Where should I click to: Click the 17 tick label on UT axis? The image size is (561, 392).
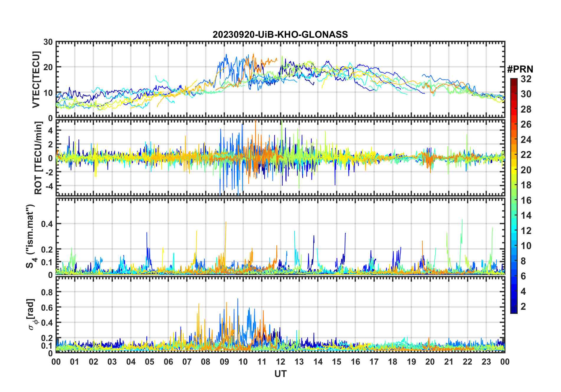[374, 362]
